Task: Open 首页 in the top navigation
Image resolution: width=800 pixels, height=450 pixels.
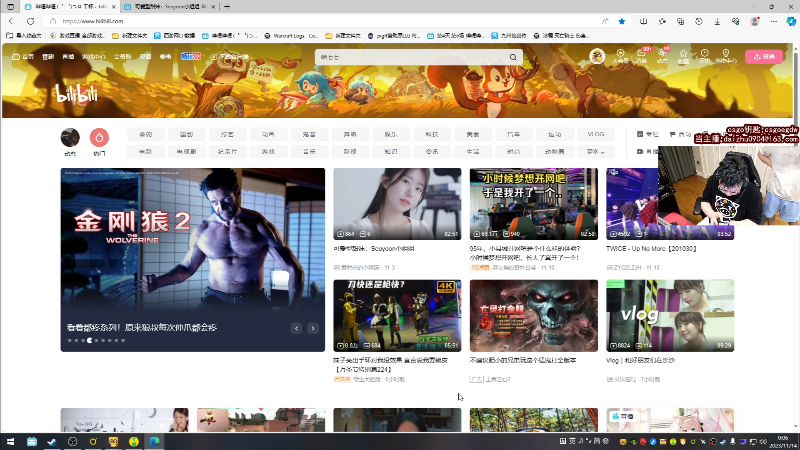Action: click(x=23, y=57)
